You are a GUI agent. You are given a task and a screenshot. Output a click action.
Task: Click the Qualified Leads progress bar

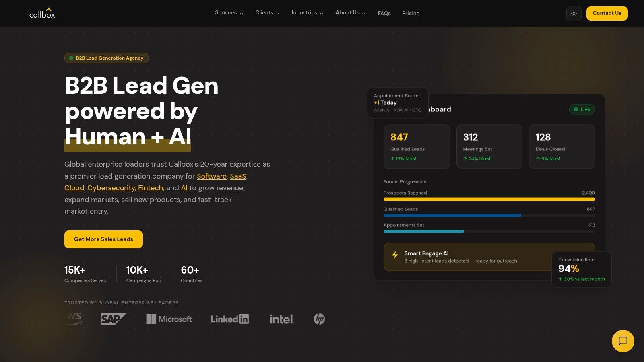(489, 216)
